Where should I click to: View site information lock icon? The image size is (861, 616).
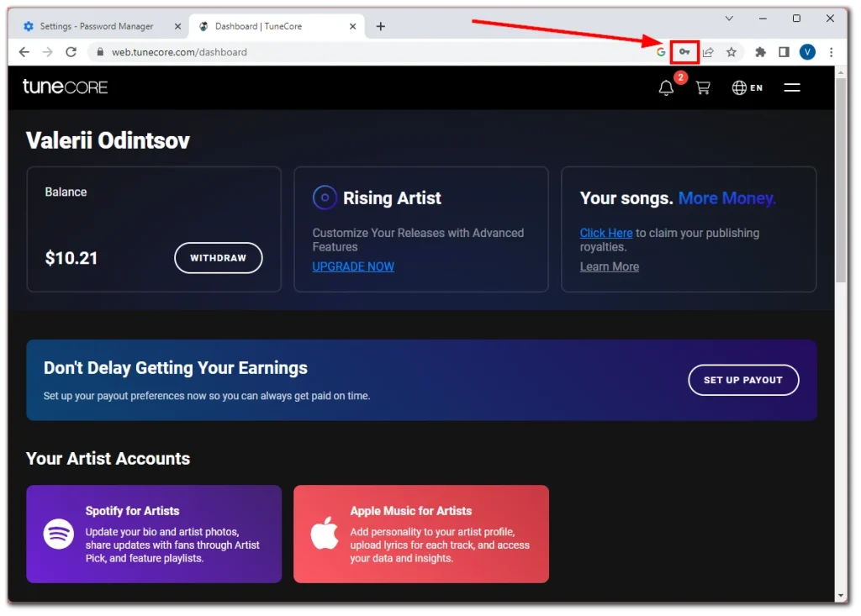99,52
